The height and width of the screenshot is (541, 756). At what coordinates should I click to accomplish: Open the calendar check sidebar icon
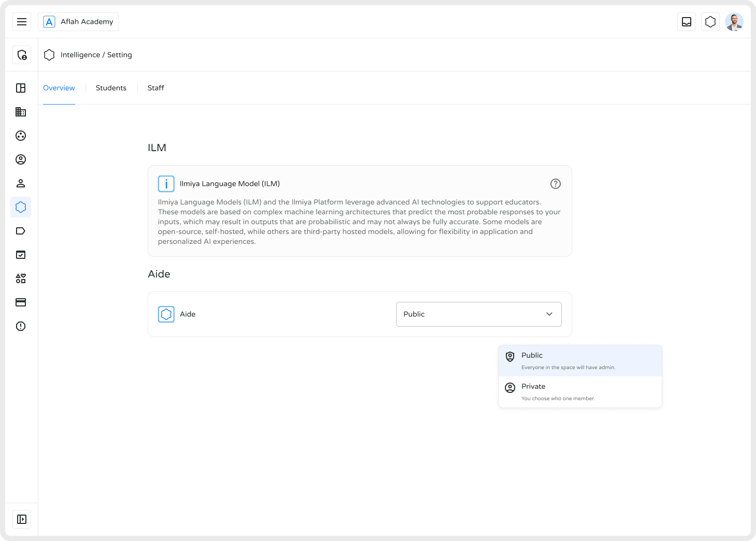pyautogui.click(x=21, y=255)
